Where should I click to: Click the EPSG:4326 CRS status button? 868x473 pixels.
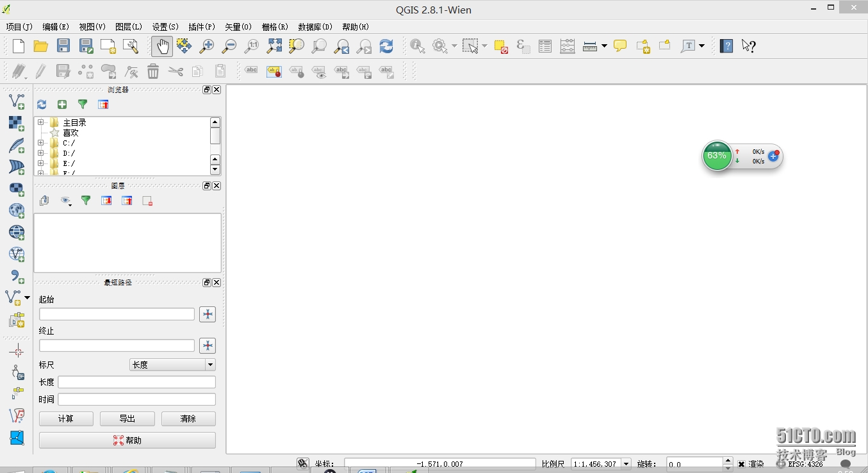799,464
